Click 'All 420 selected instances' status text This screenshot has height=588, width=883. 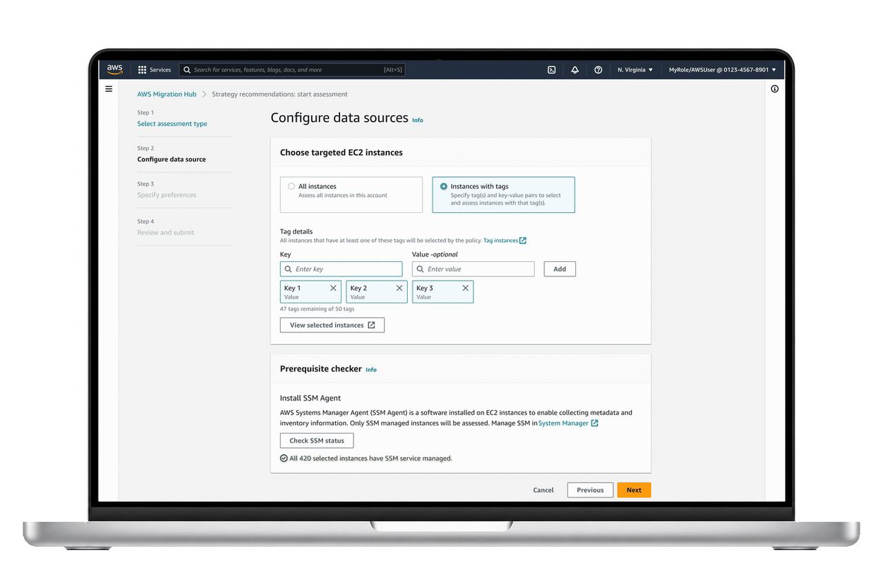tap(370, 458)
